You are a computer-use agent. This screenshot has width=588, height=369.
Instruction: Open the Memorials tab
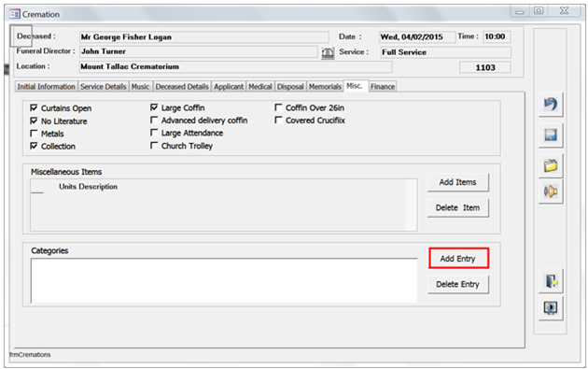pos(325,87)
